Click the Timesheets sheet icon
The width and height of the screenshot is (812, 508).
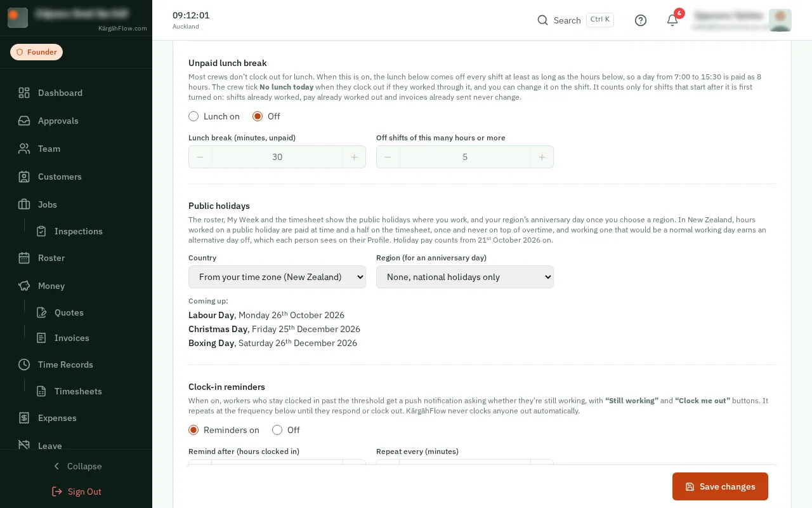[41, 391]
